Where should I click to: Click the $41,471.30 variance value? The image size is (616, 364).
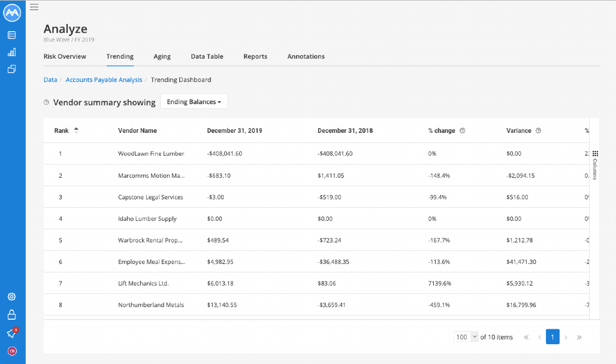point(521,262)
